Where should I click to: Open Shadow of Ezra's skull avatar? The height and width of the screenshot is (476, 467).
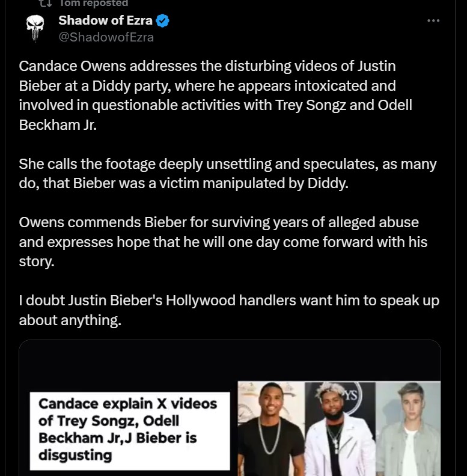pos(34,28)
